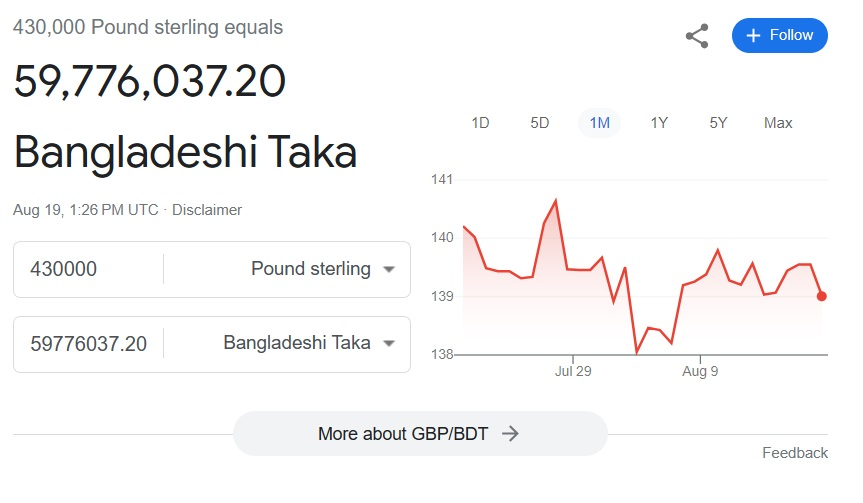The height and width of the screenshot is (503, 863).
Task: Switch chart to 1D range
Action: pyautogui.click(x=480, y=123)
